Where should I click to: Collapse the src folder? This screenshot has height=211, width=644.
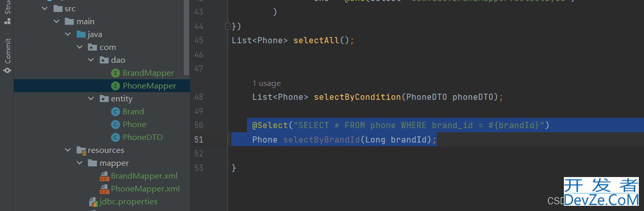tap(45, 9)
